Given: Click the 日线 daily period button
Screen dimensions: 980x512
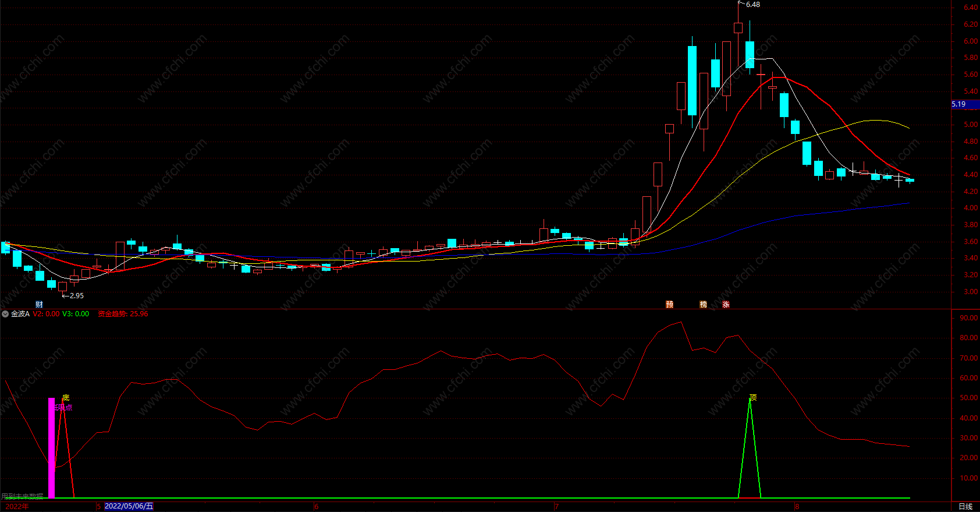Looking at the screenshot, I should pos(965,506).
